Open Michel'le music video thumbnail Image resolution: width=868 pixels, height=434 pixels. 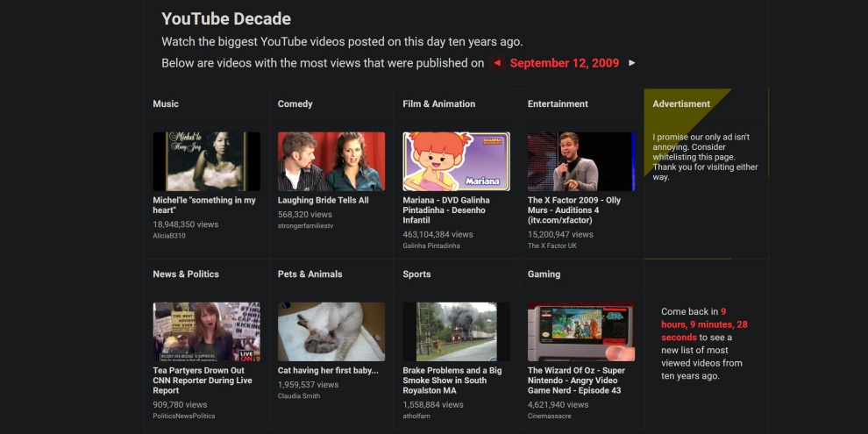click(207, 161)
